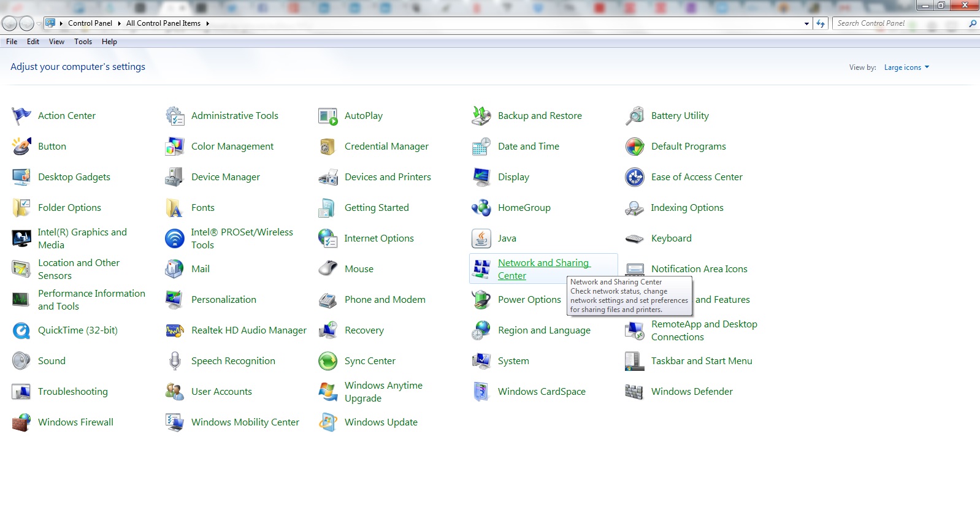Click the Administrative Tools gear icon
Viewport: 980px width, 526px height.
[x=175, y=116]
